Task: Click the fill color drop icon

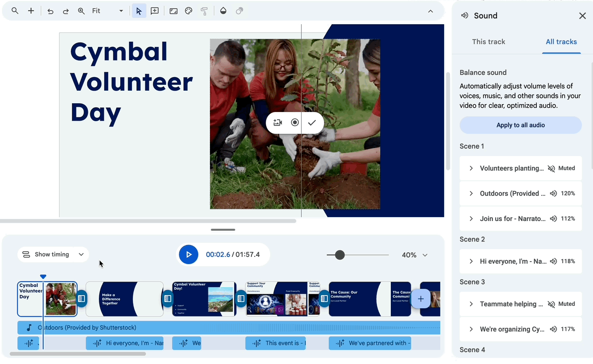Action: (x=223, y=11)
